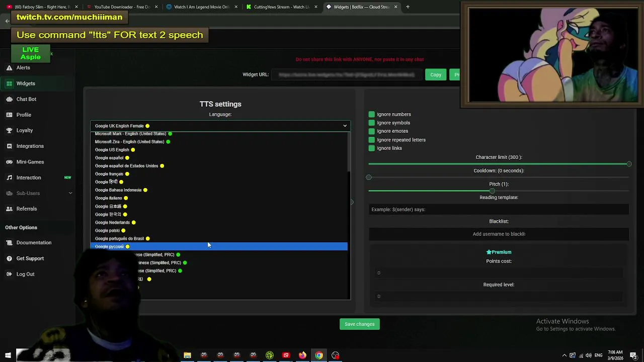This screenshot has width=644, height=362.
Task: Select Google Nederlands voice
Action: [x=219, y=222]
